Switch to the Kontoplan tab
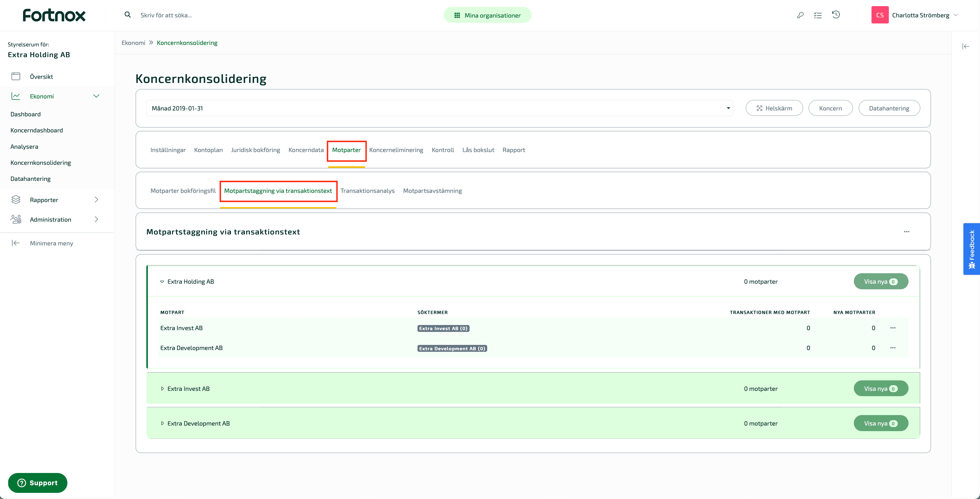The height and width of the screenshot is (499, 980). tap(208, 150)
